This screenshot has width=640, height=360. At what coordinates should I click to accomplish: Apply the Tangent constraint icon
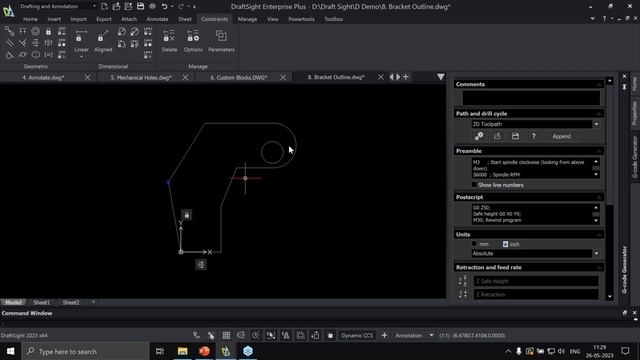(x=9, y=54)
